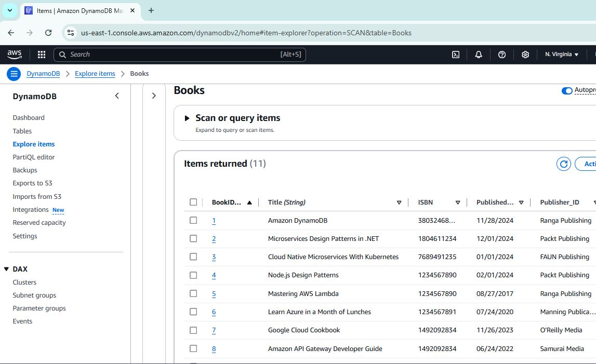Refresh the items returned list

pyautogui.click(x=564, y=164)
